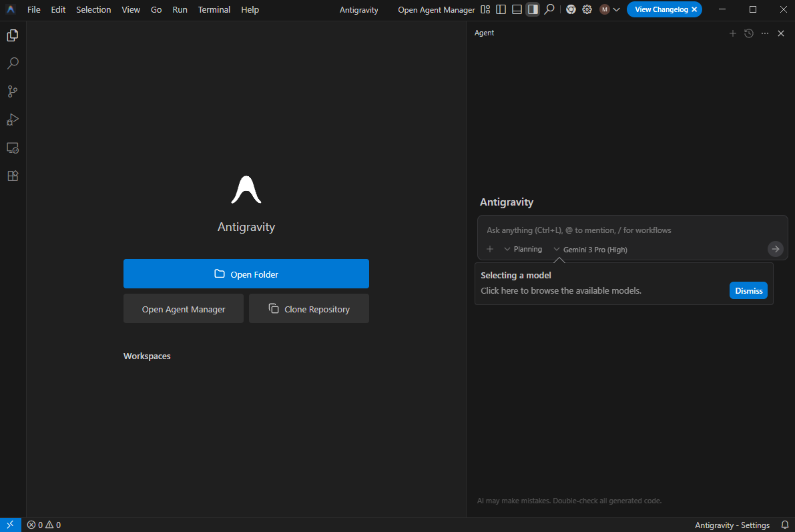Screen dimensions: 795x532
Task: Expand the Planning mode dropdown
Action: [523, 249]
